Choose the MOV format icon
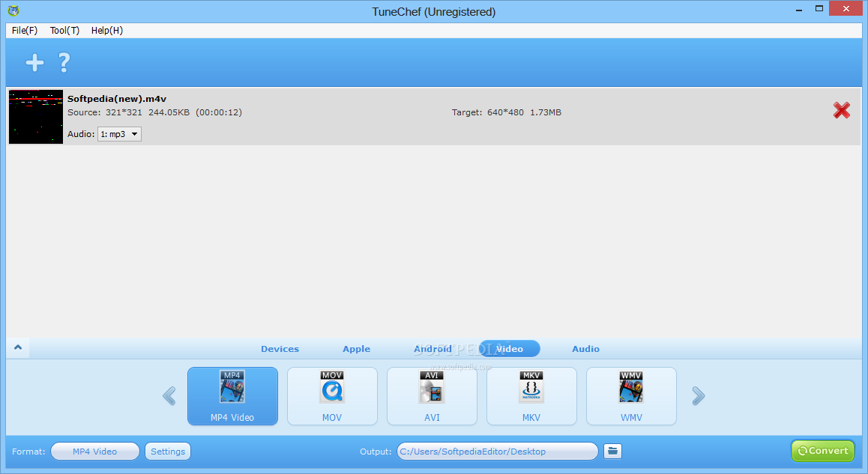 point(332,396)
